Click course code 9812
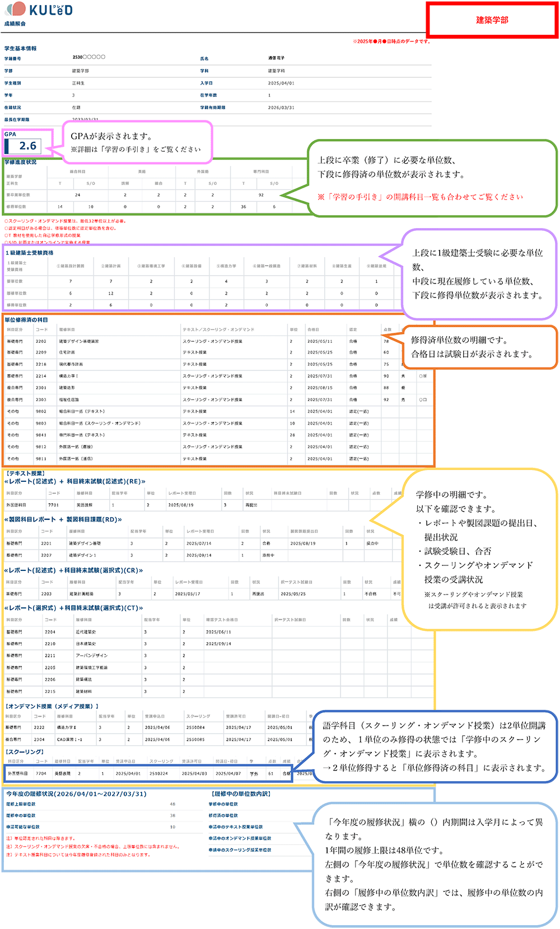 coord(41,447)
